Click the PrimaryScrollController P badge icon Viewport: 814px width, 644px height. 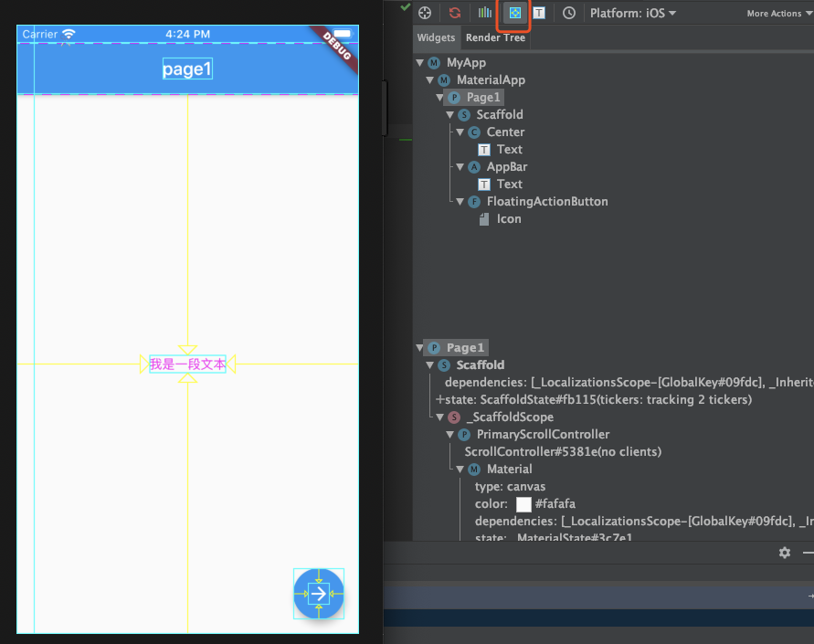(464, 434)
